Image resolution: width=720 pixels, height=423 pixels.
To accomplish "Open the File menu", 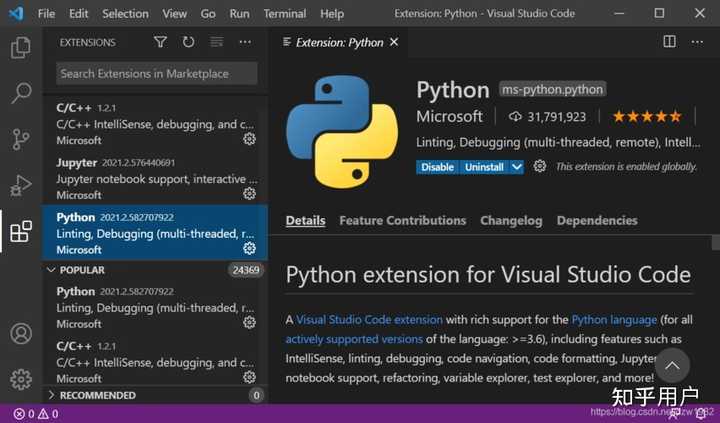I will tap(46, 14).
